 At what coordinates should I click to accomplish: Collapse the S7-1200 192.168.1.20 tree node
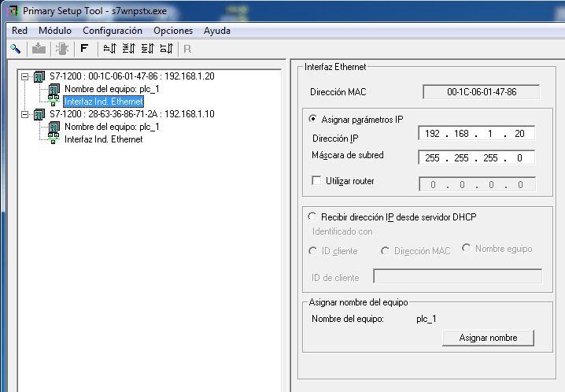(x=25, y=76)
